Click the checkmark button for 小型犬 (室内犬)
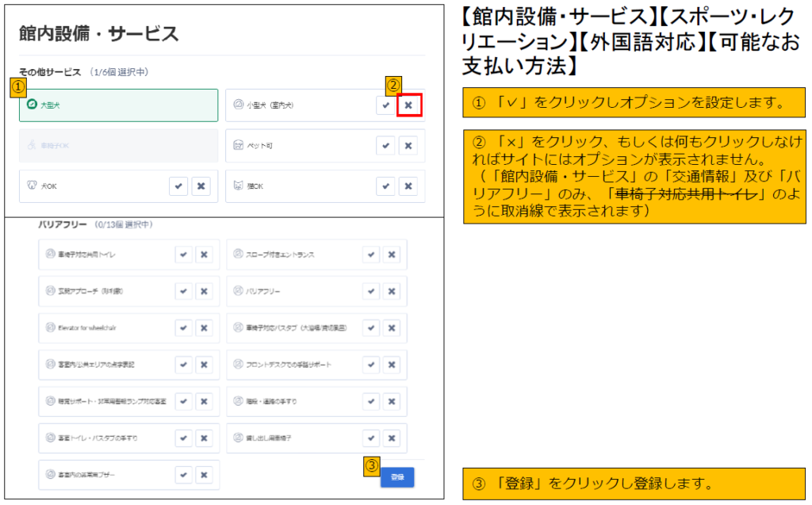 pos(385,105)
